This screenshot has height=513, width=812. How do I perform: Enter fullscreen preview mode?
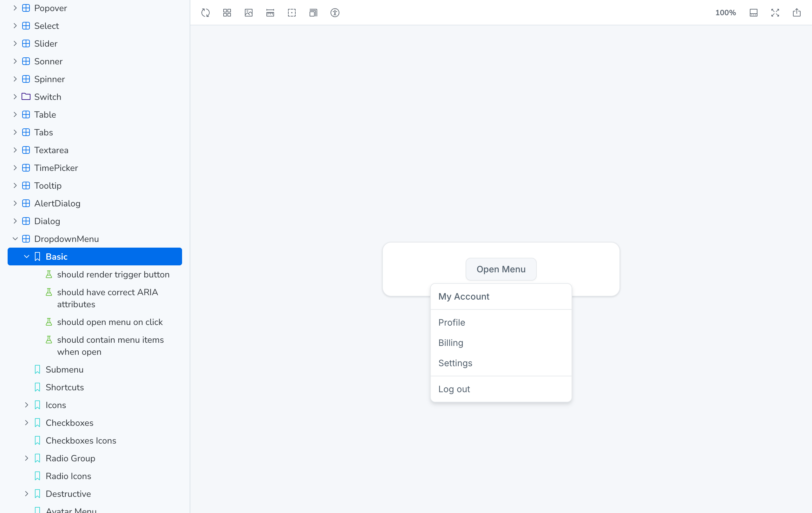tap(775, 13)
